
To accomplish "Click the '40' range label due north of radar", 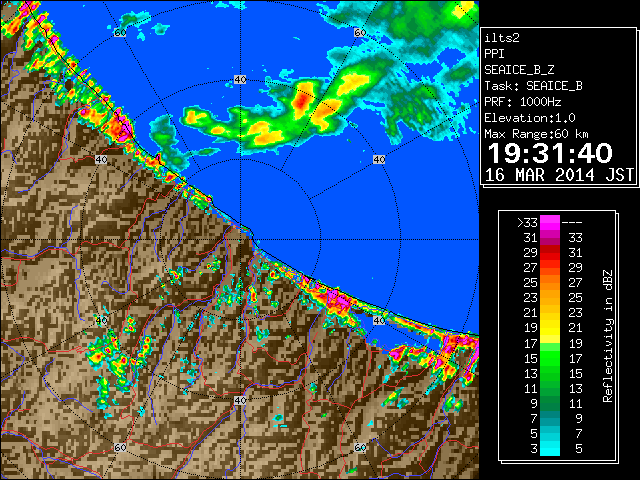I will pos(240,80).
